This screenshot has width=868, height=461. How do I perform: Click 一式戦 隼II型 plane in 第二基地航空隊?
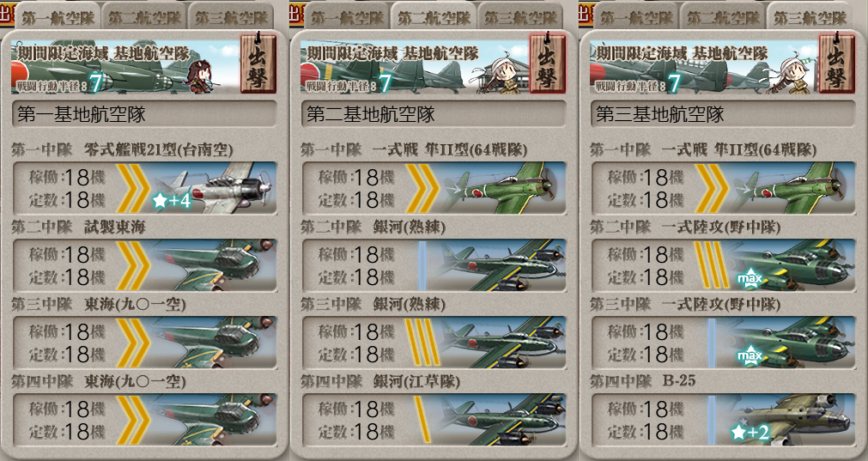coord(434,188)
